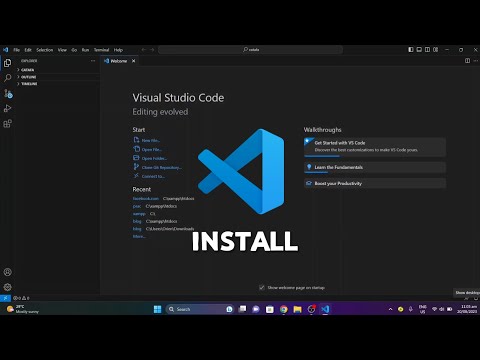Open the Run and Debug view
The height and width of the screenshot is (360, 480).
click(7, 108)
